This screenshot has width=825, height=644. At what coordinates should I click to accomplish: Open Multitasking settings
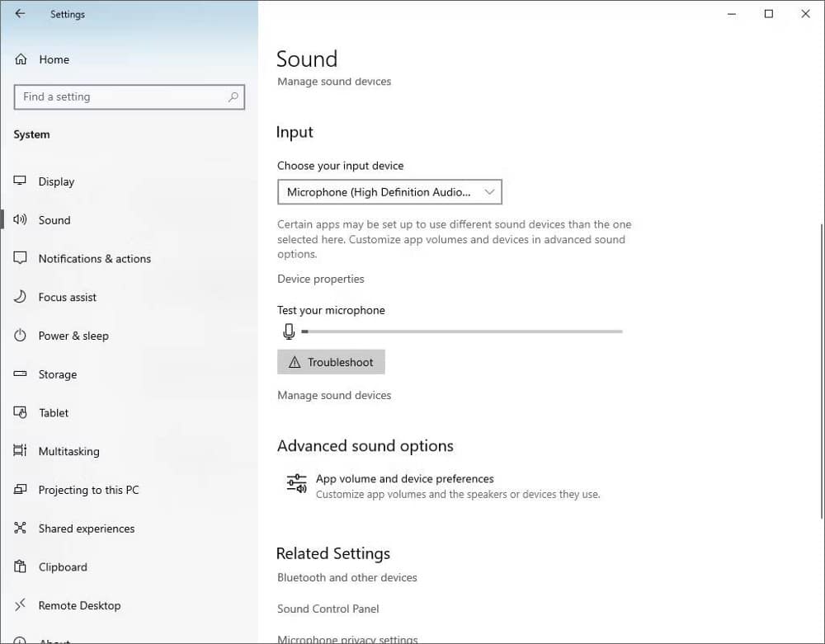click(x=68, y=451)
